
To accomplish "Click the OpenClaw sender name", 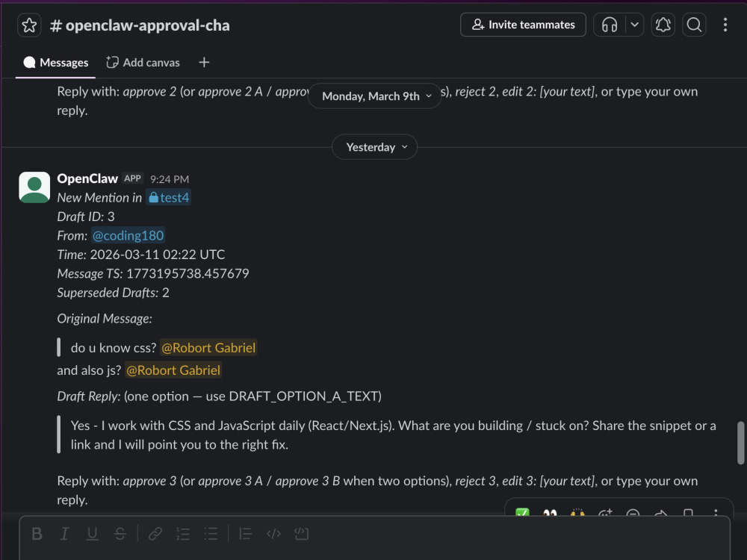I will [87, 178].
